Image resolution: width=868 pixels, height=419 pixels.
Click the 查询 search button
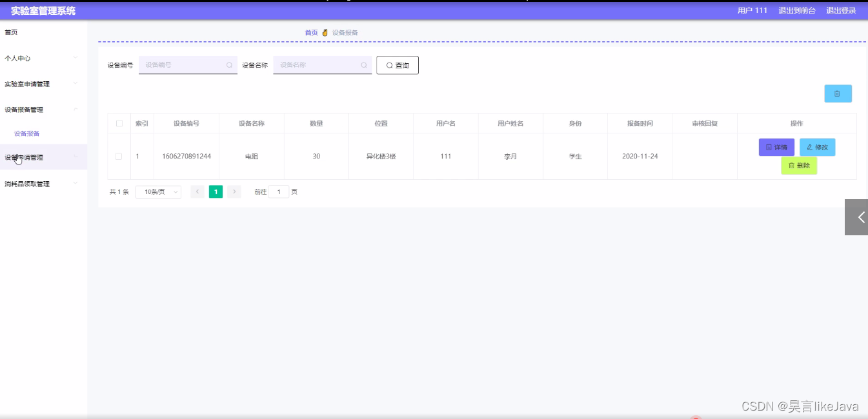point(398,65)
